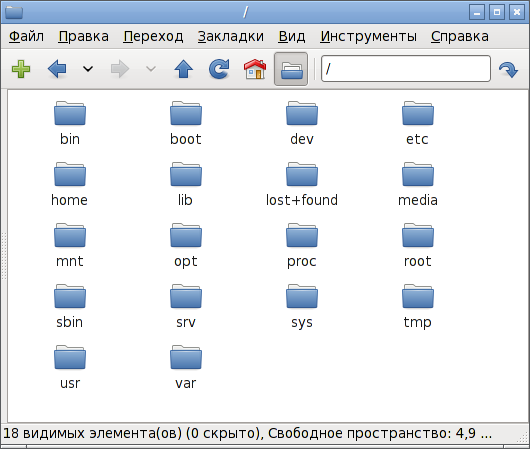Select the root folder icon
This screenshot has height=449, width=530.
tap(418, 235)
